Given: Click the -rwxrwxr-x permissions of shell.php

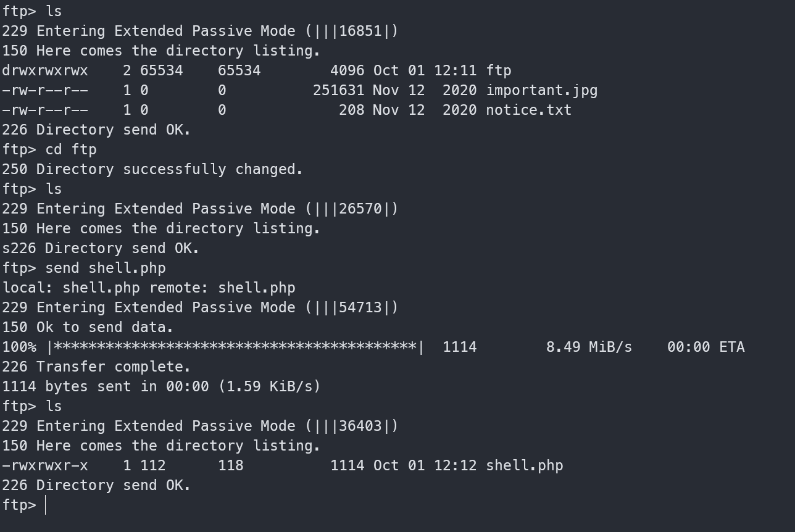Looking at the screenshot, I should [x=45, y=465].
